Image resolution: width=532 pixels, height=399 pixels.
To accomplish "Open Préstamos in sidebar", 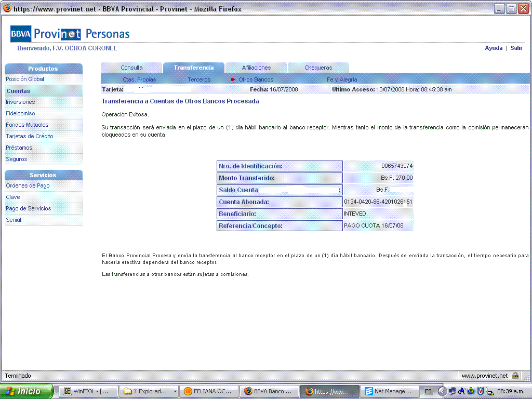I will [19, 148].
